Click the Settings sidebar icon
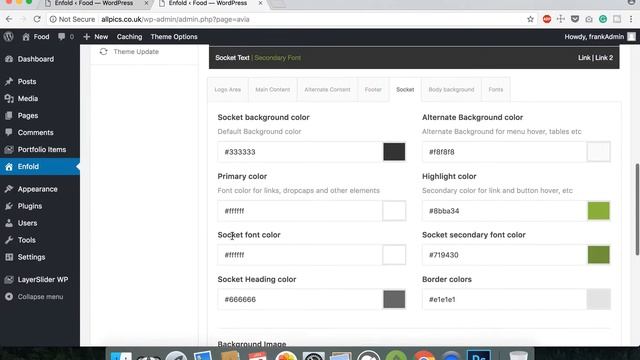The width and height of the screenshot is (640, 360). coord(9,257)
